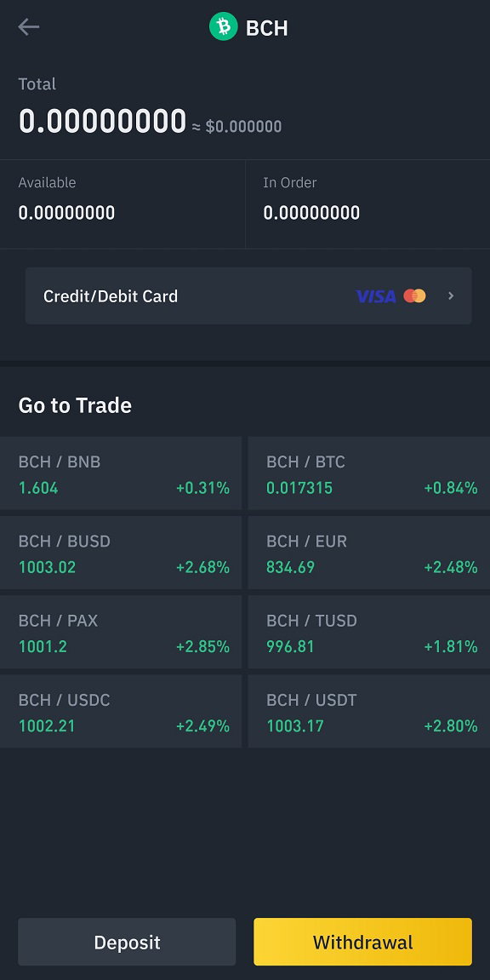This screenshot has height=980, width=490.
Task: Click the Visa logo icon
Action: 376,296
